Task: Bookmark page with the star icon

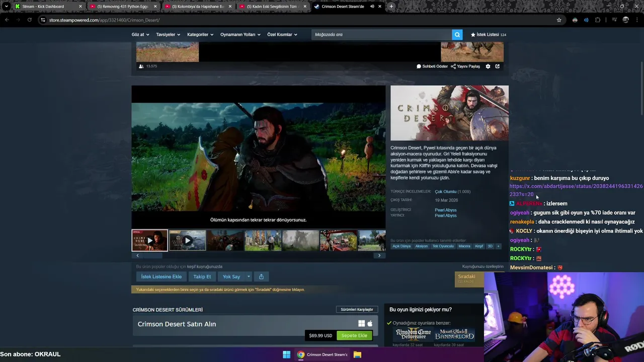Action: coord(559,20)
